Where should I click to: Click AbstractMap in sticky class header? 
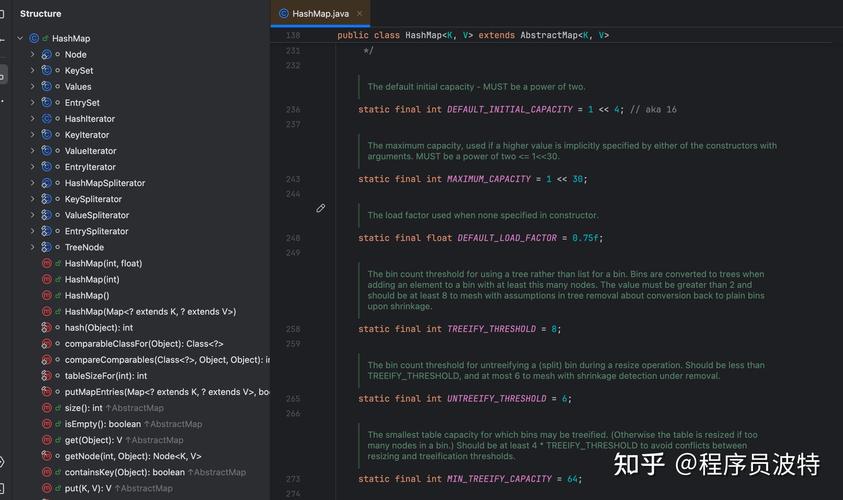549,35
